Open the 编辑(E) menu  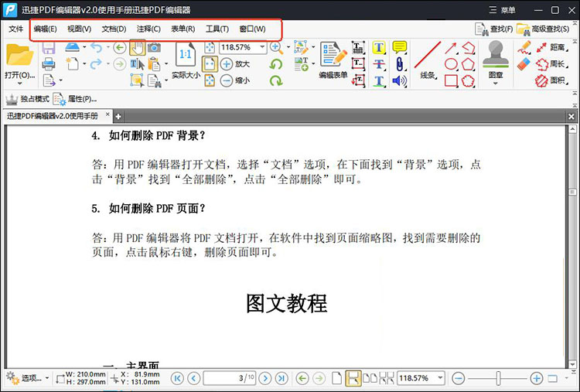(x=45, y=29)
